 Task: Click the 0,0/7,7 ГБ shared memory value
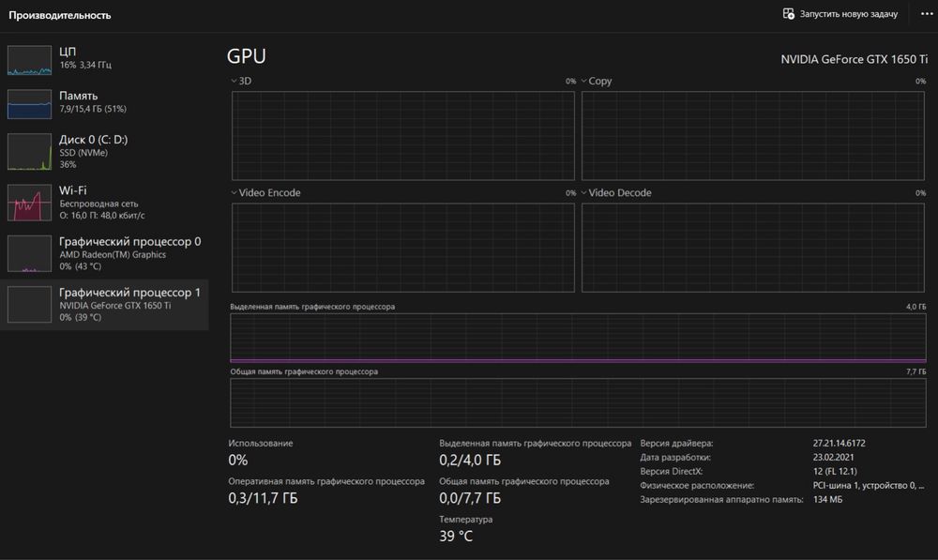[470, 498]
